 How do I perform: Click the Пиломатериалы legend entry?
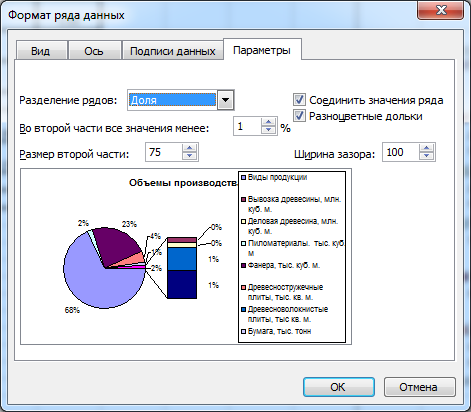pos(292,248)
